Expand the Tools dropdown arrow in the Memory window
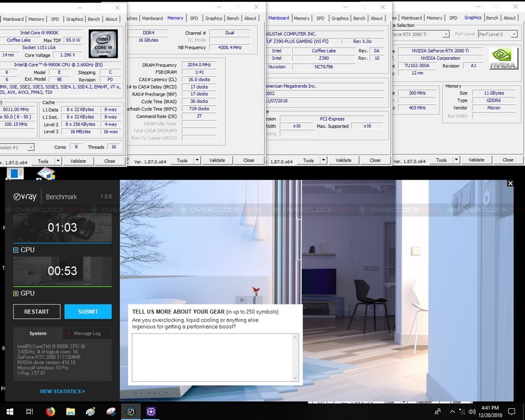The height and width of the screenshot is (420, 525). tap(197, 160)
